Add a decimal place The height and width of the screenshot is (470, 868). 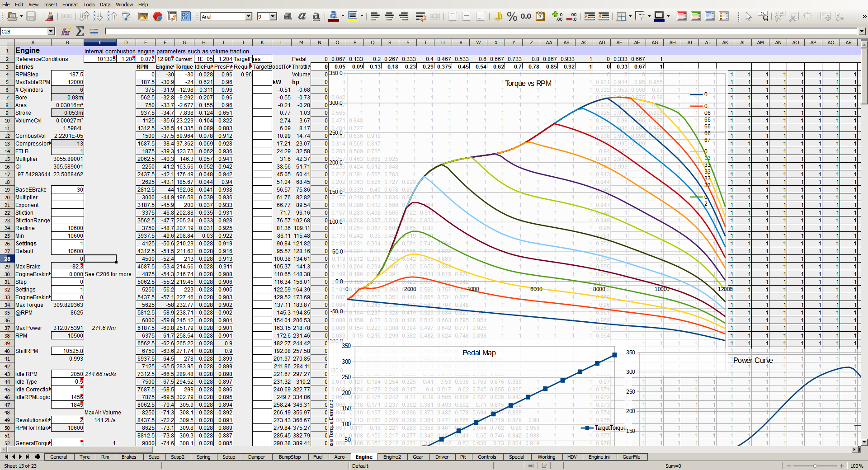pos(557,17)
